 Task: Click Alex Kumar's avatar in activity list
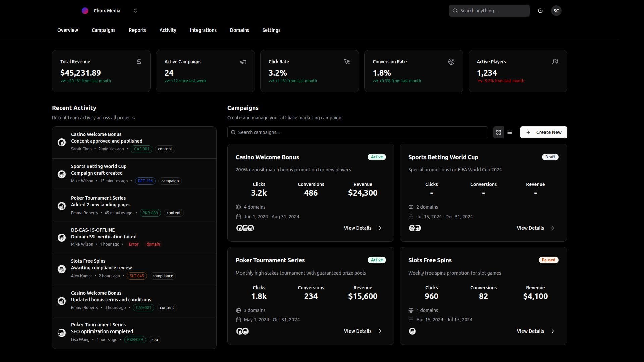pos(62,269)
